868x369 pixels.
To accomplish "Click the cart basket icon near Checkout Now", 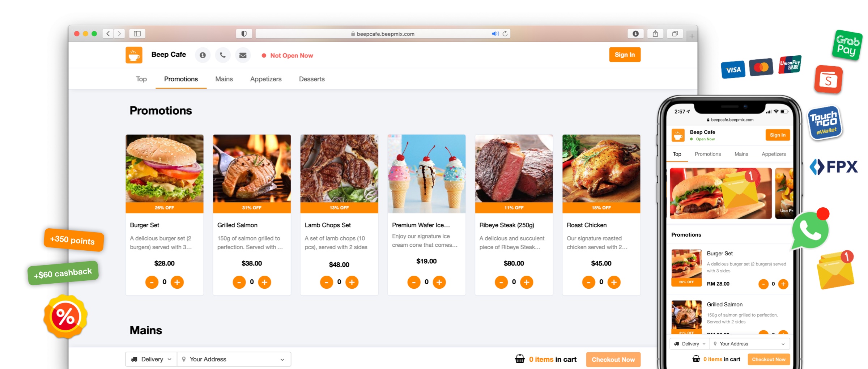I will click(x=520, y=359).
